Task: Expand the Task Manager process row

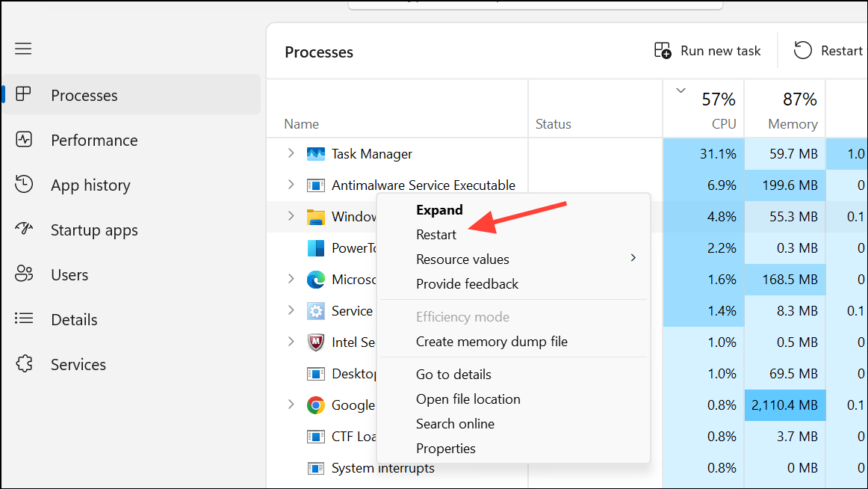Action: (291, 153)
